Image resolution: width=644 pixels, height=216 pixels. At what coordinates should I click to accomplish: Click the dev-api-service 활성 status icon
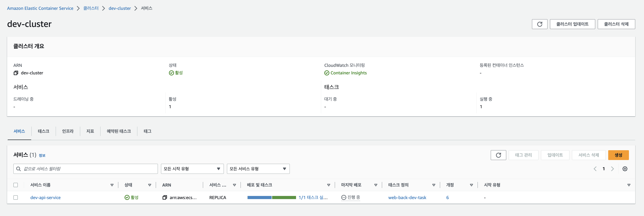click(x=127, y=198)
